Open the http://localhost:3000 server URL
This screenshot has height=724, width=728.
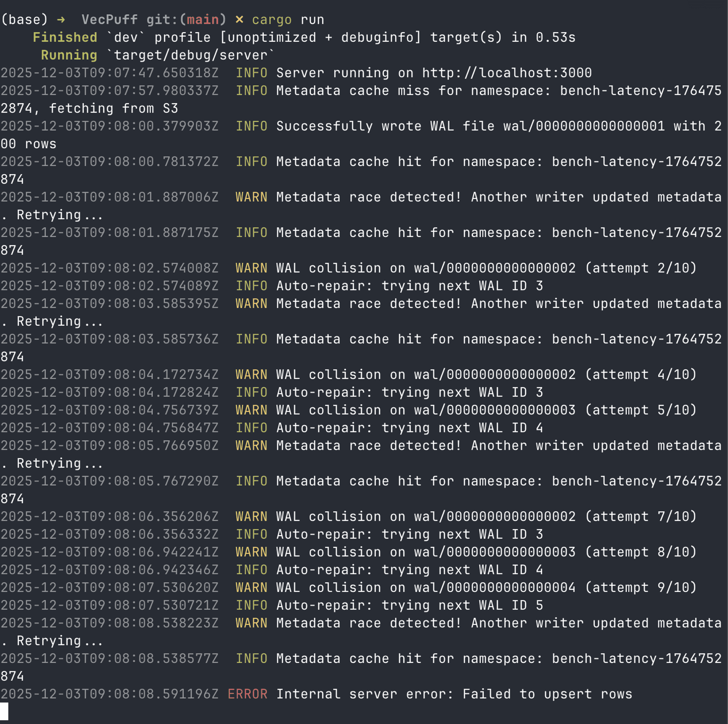click(507, 73)
